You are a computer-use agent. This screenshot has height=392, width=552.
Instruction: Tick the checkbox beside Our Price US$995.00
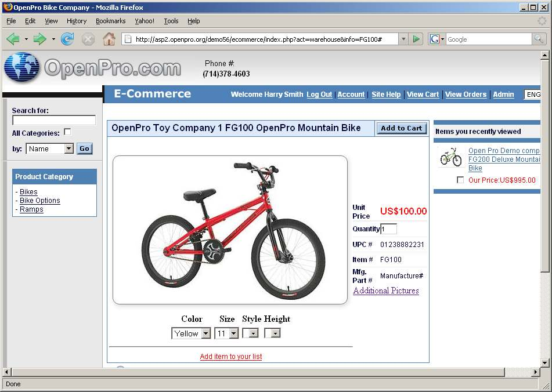[460, 180]
